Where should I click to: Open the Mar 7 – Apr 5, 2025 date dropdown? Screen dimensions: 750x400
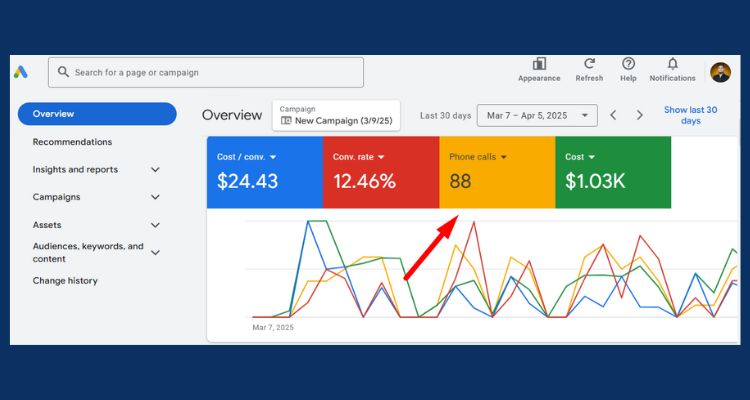click(x=537, y=115)
